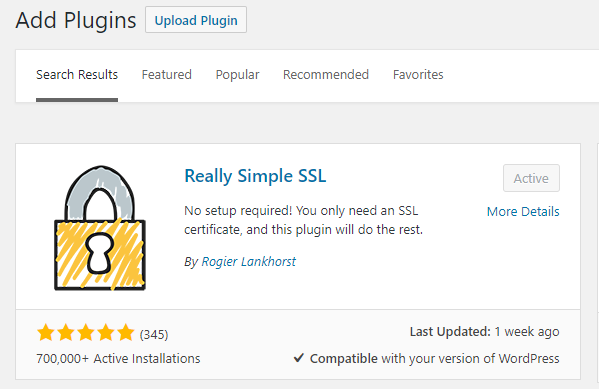Click the Compatible with your version text
The height and width of the screenshot is (389, 599).
(434, 358)
